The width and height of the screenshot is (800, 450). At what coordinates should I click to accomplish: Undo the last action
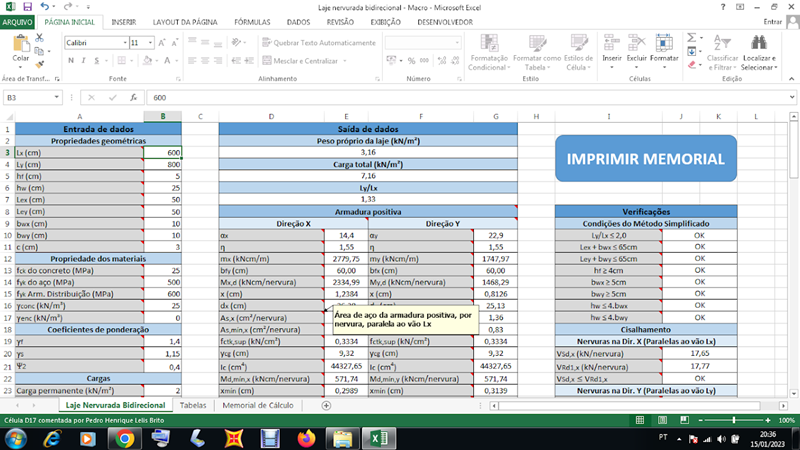pos(44,7)
